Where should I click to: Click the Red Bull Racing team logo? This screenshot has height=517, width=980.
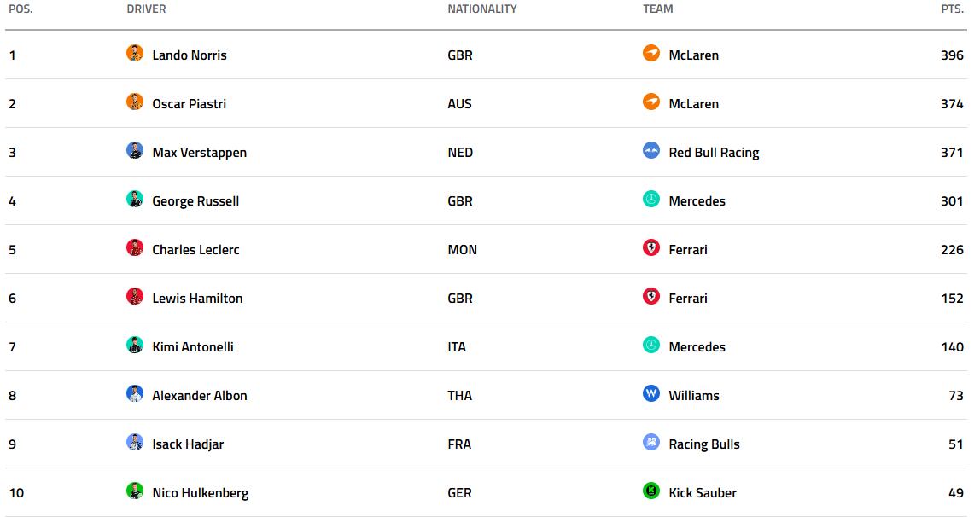651,151
